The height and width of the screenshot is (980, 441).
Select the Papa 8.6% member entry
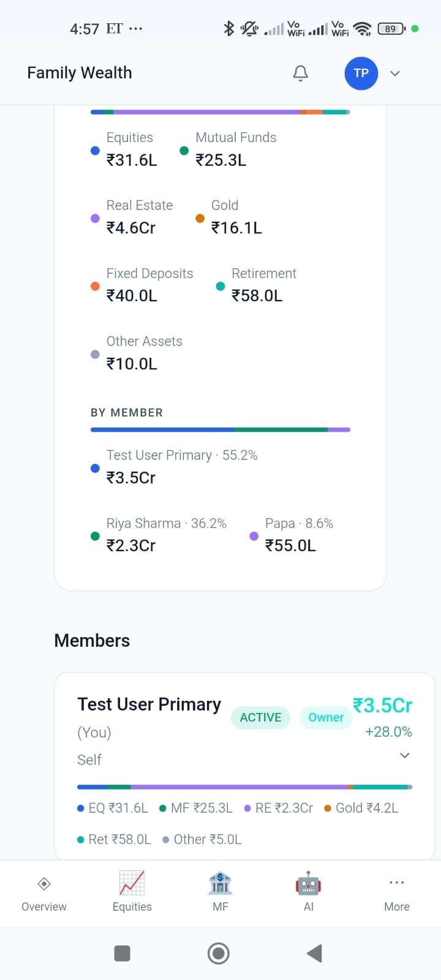(299, 534)
